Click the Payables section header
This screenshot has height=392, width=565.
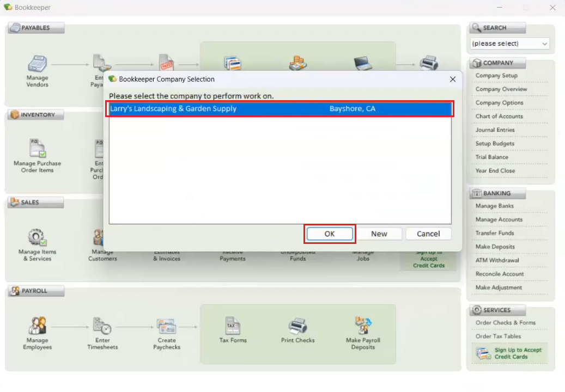click(x=36, y=28)
